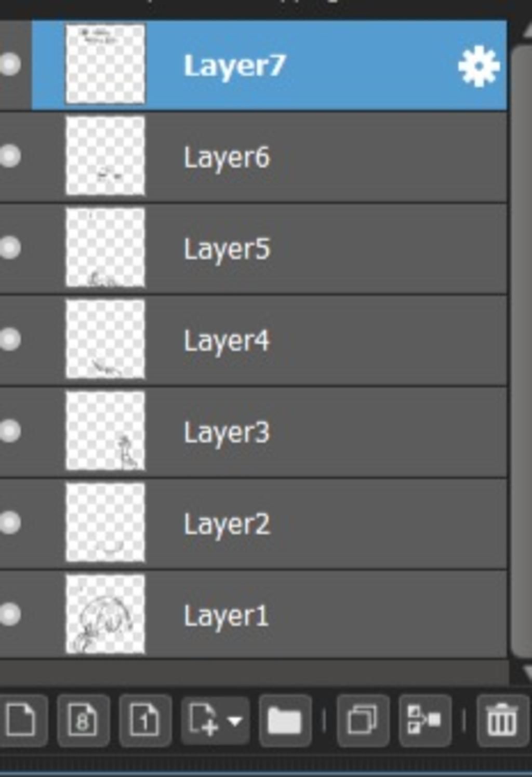The image size is (532, 777).
Task: Click the Layer1 sketch thumbnail
Action: pyautogui.click(x=105, y=614)
